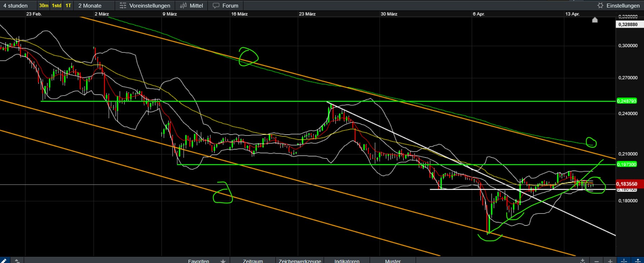The image size is (644, 263).
Task: Open the Mittel price type menu
Action: pos(192,6)
